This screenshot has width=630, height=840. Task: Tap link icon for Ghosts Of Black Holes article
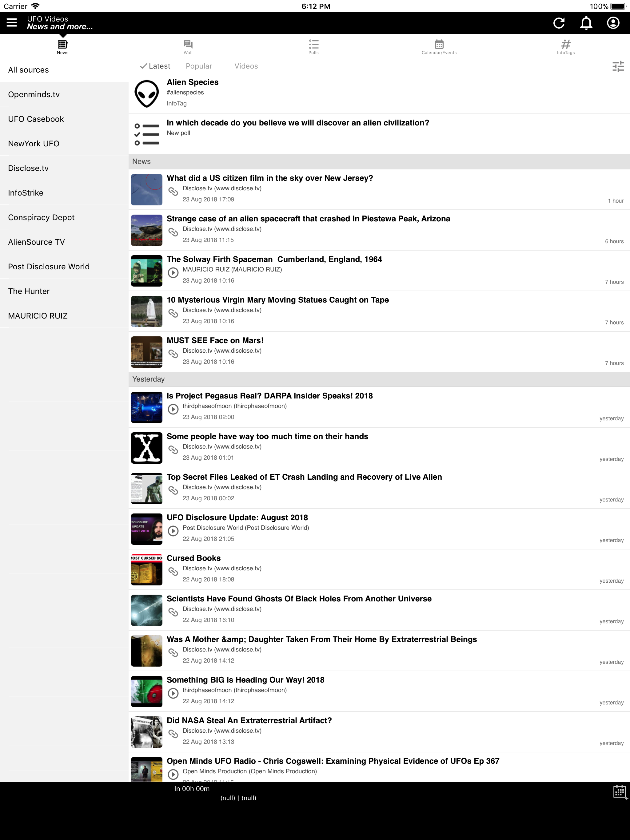(x=173, y=612)
